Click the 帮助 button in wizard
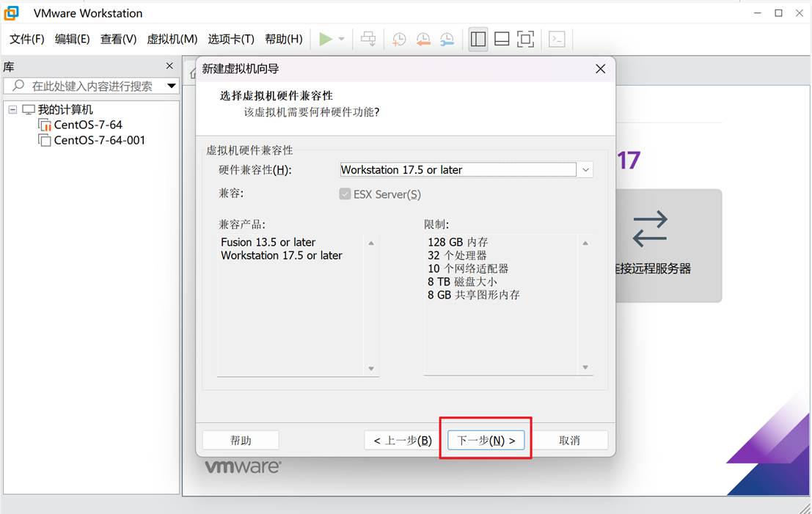 click(241, 441)
